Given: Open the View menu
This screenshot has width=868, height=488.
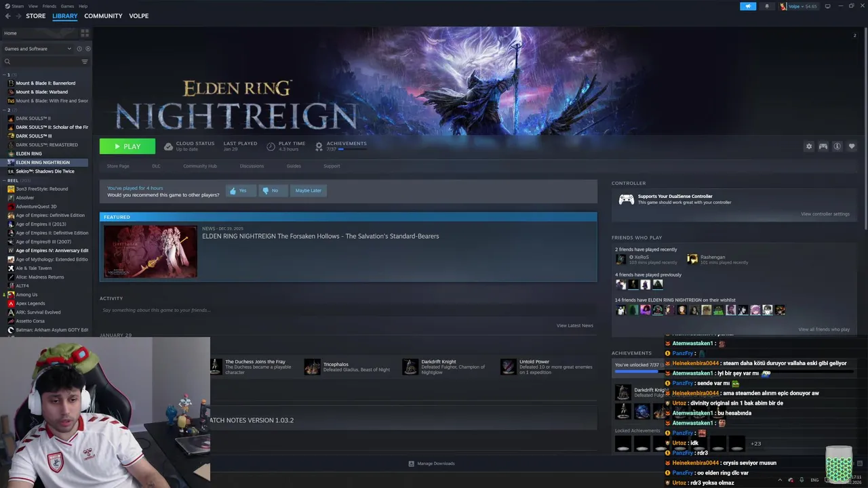Looking at the screenshot, I should pos(33,6).
